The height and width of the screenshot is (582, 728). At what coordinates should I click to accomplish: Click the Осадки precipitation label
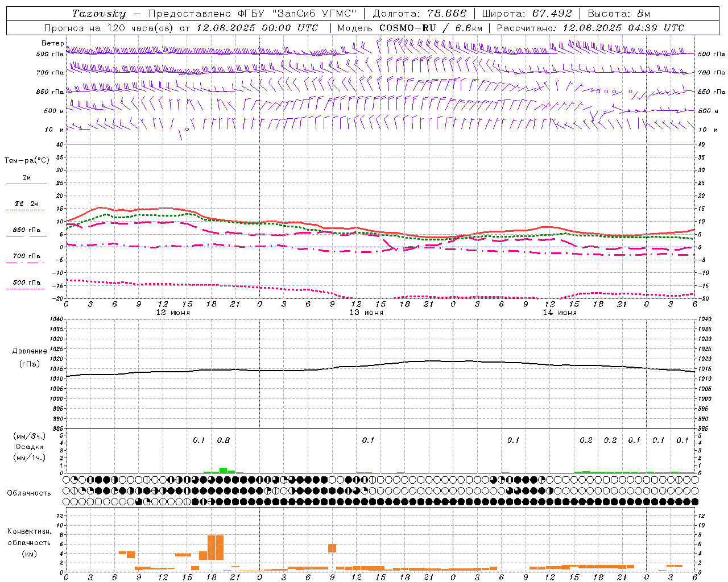click(30, 447)
